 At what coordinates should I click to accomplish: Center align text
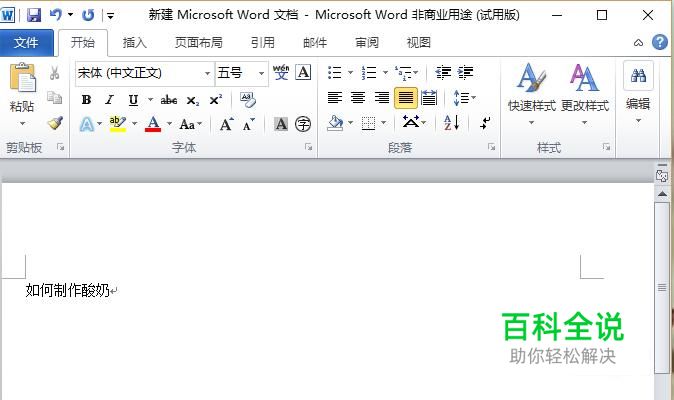click(358, 98)
